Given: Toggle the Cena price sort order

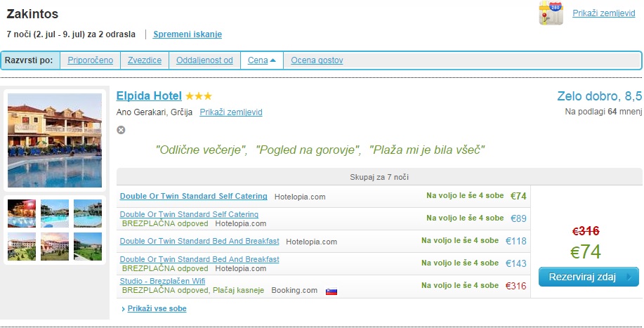Looking at the screenshot, I should click(261, 60).
